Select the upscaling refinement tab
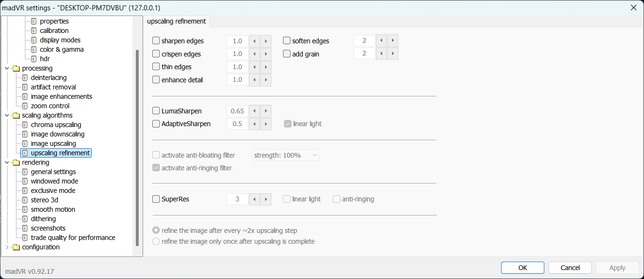The height and width of the screenshot is (279, 644). [176, 21]
